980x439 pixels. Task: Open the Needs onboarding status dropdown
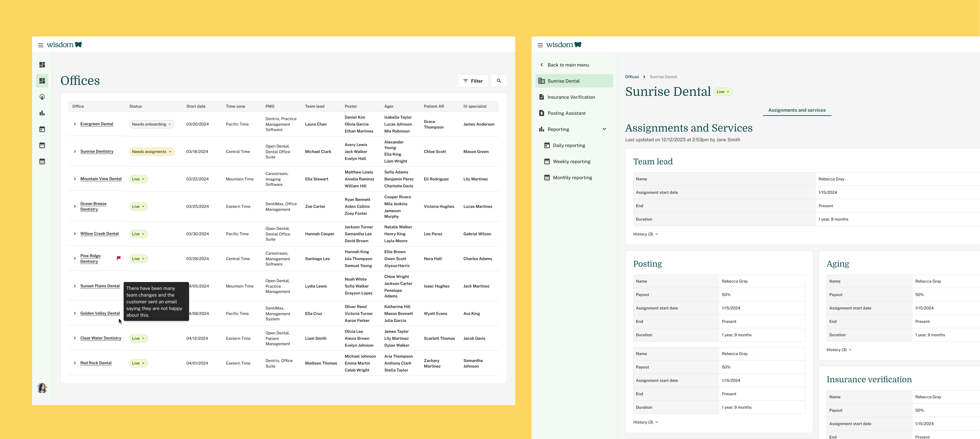coord(151,124)
